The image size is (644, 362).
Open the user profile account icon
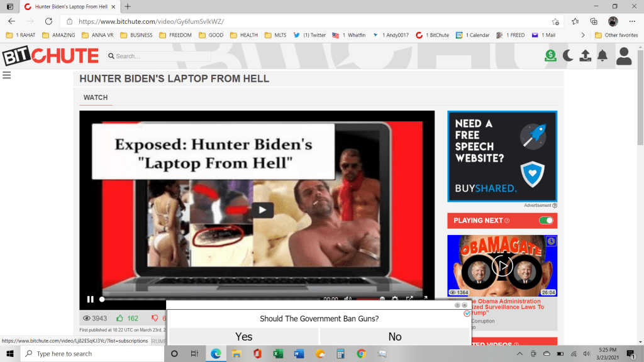point(624,56)
